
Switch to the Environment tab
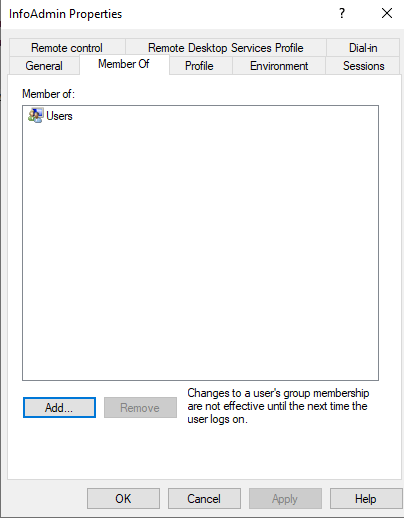coord(279,66)
